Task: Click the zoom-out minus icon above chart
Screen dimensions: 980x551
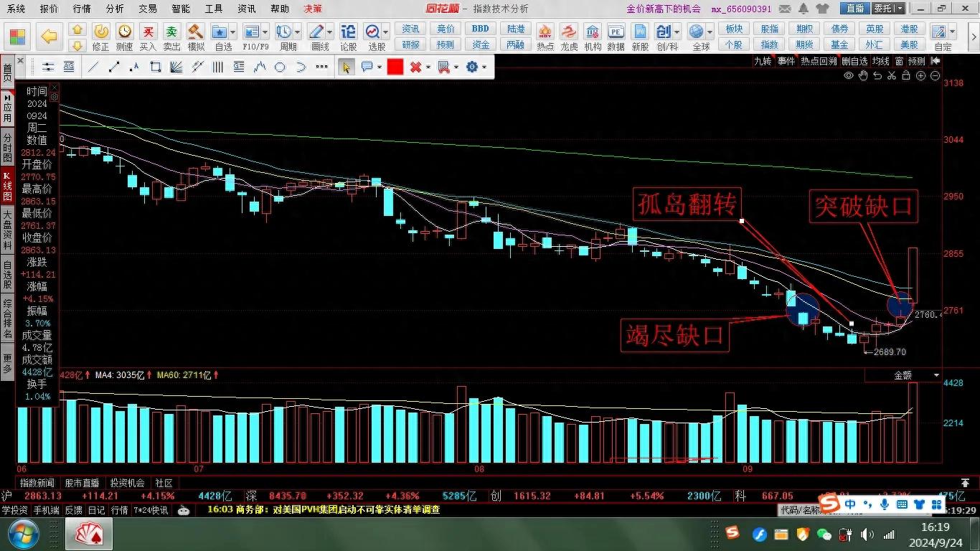Action: coord(935,75)
